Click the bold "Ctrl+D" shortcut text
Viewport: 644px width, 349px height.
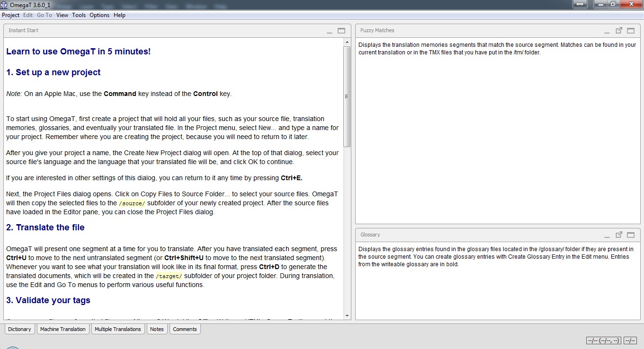pyautogui.click(x=268, y=267)
